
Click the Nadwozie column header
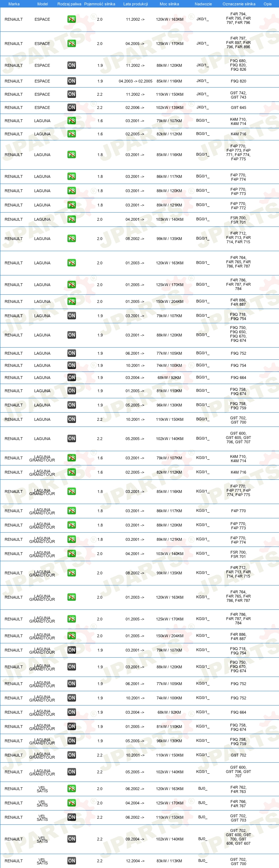pyautogui.click(x=203, y=4)
